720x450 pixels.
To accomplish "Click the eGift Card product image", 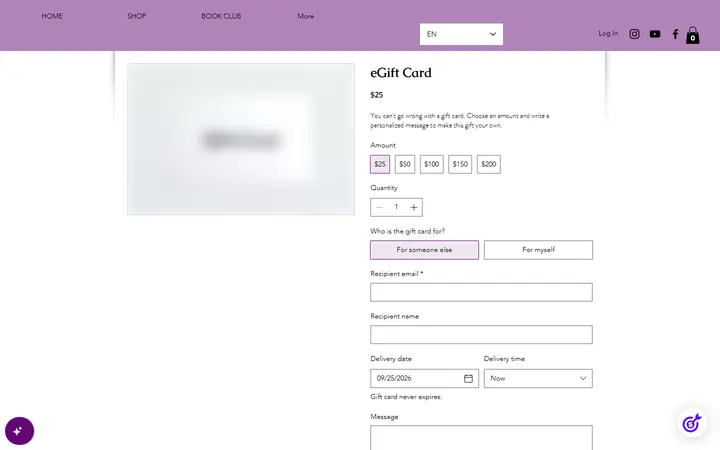I will pyautogui.click(x=241, y=139).
